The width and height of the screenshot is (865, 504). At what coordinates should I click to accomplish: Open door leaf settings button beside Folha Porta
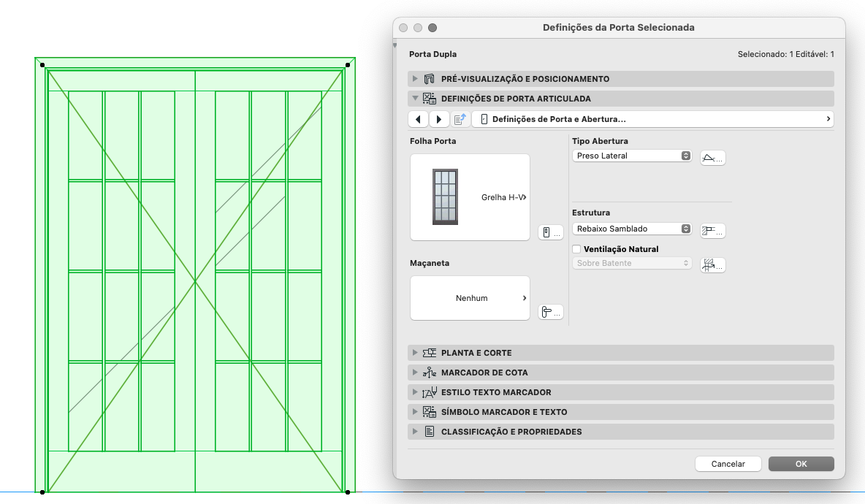click(x=551, y=232)
